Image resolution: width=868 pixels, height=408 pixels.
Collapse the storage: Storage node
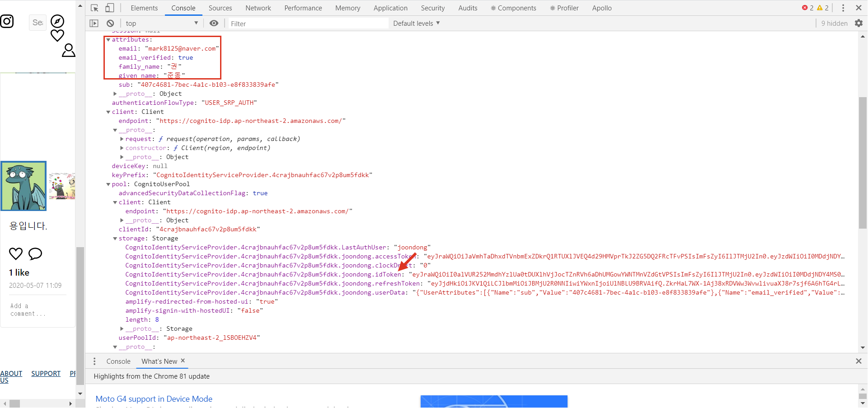[x=115, y=238]
